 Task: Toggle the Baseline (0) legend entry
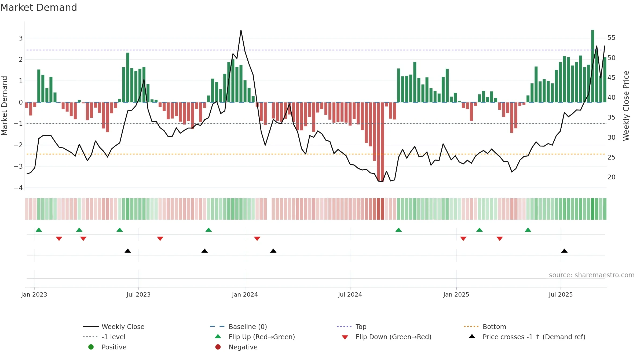coord(238,327)
